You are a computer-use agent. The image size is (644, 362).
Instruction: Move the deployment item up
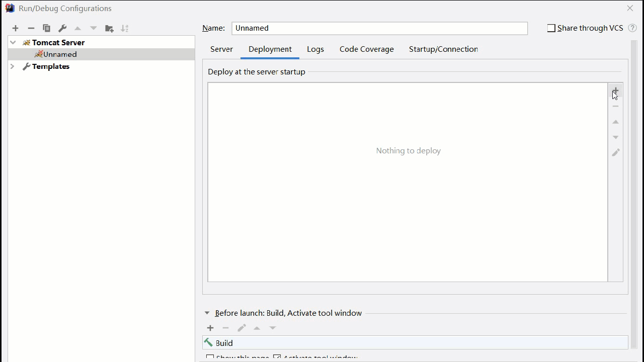click(x=615, y=122)
